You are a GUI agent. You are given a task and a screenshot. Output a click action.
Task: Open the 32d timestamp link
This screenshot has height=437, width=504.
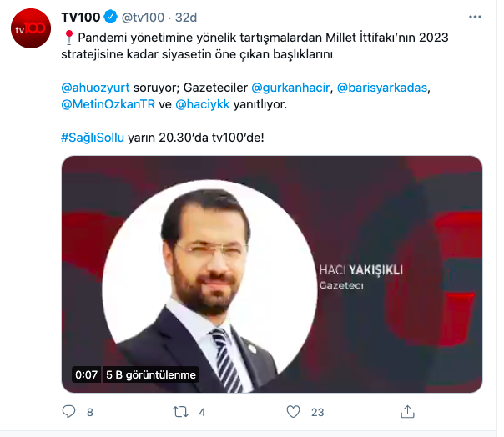click(186, 17)
